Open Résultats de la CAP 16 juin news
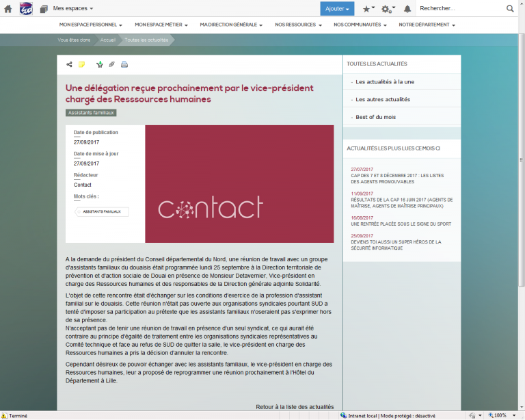This screenshot has height=420, width=525. [x=402, y=202]
